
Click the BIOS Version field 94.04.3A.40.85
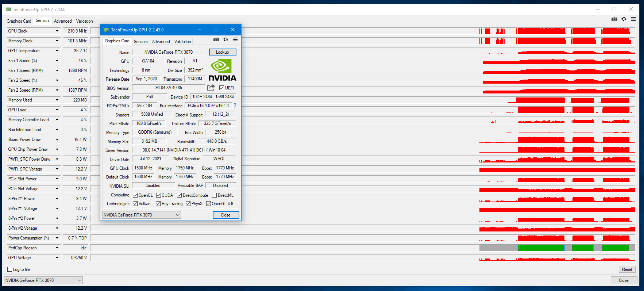point(169,88)
